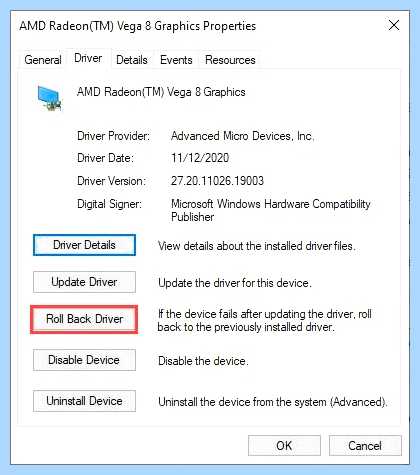Click Microsoft Windows Hardware Compatibility Publisher text

[x=270, y=210]
